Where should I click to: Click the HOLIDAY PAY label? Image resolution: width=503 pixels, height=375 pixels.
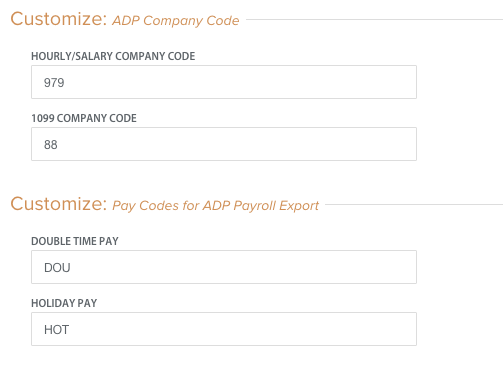click(x=64, y=303)
